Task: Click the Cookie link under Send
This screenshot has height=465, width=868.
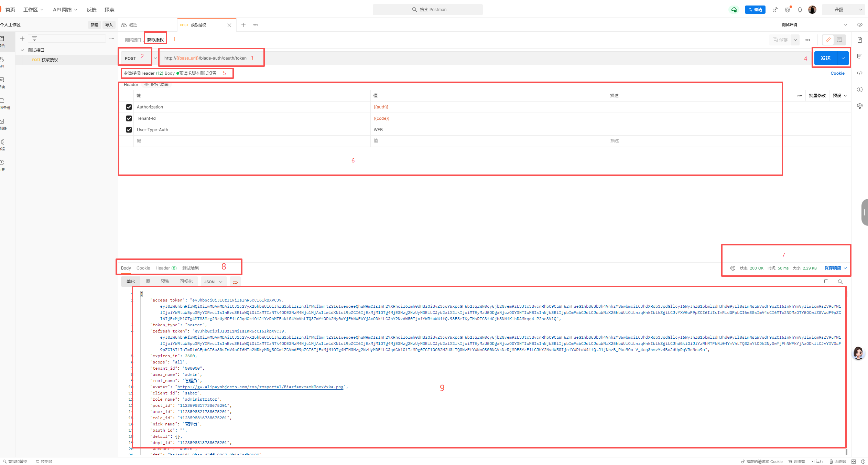Action: [837, 73]
